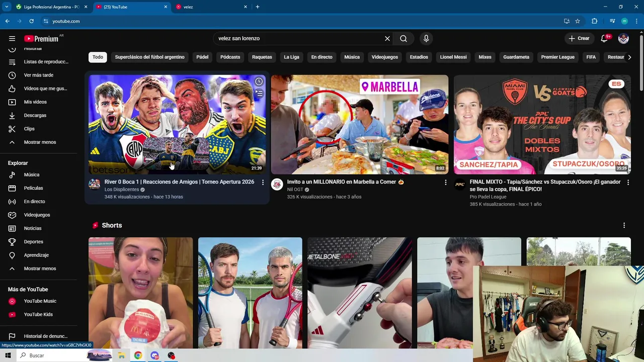Open the notifications bell

click(x=604, y=39)
